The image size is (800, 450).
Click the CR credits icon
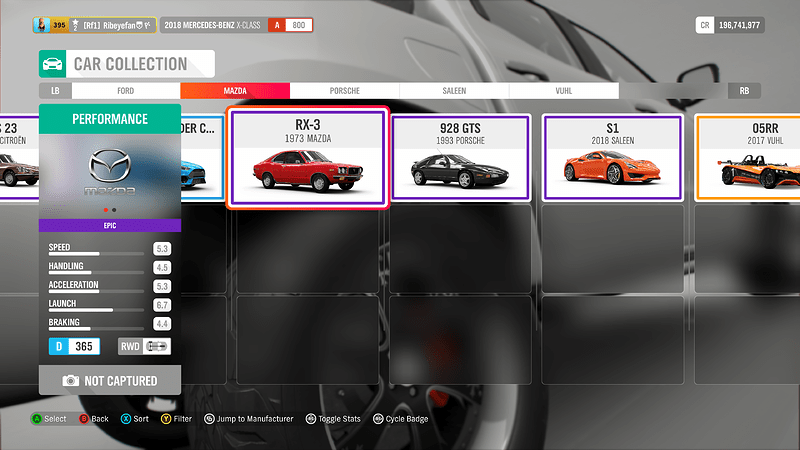[x=705, y=25]
